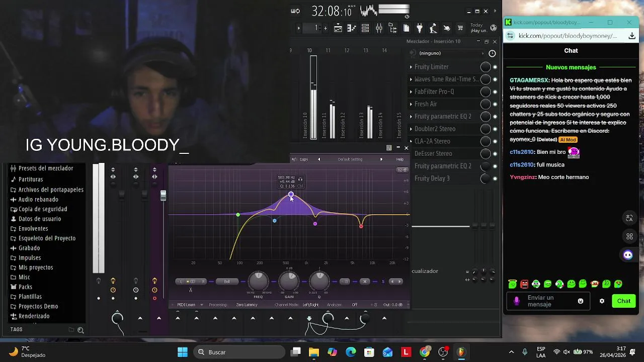This screenshot has width=644, height=362.
Task: Click the four-squares apps icon in chat sidebar
Action: click(x=629, y=236)
